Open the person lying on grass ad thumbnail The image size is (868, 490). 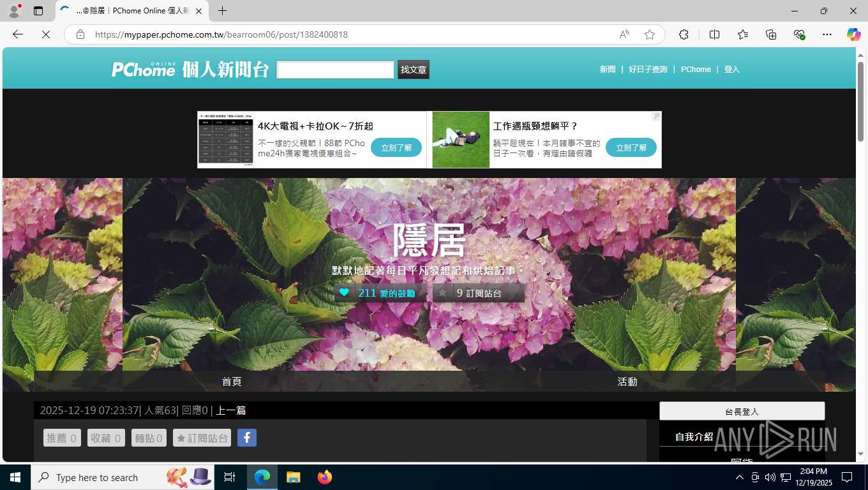point(461,140)
